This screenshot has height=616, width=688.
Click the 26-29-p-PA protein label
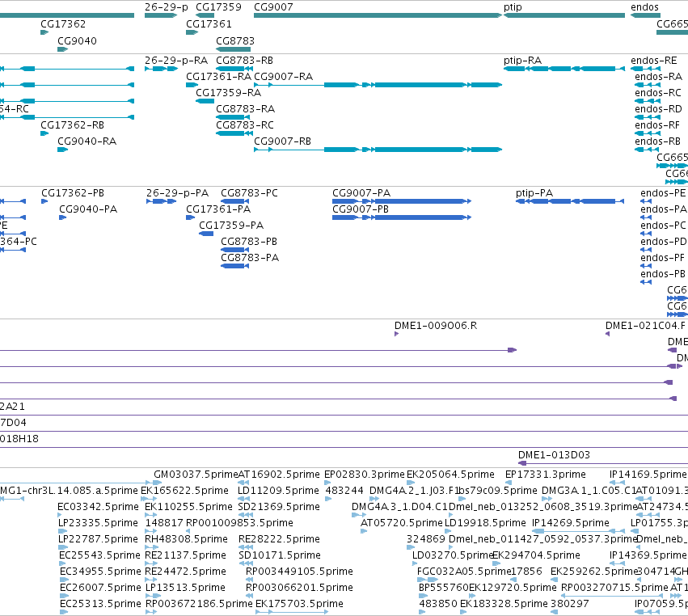click(177, 193)
